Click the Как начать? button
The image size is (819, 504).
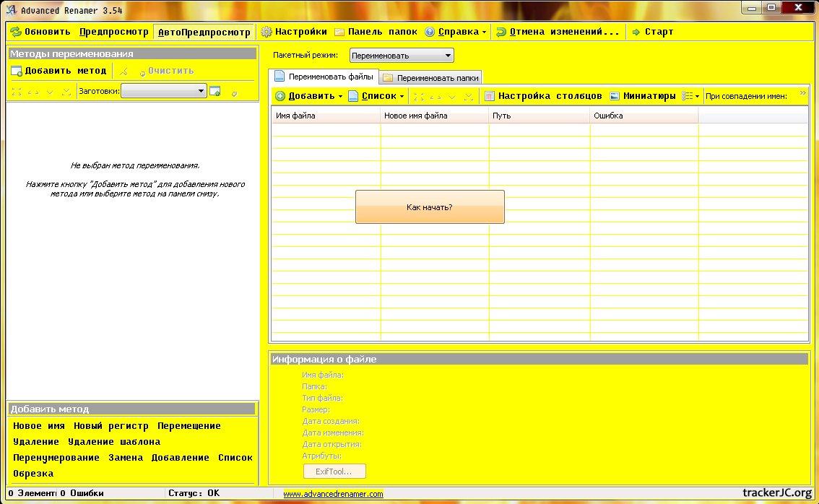click(430, 207)
